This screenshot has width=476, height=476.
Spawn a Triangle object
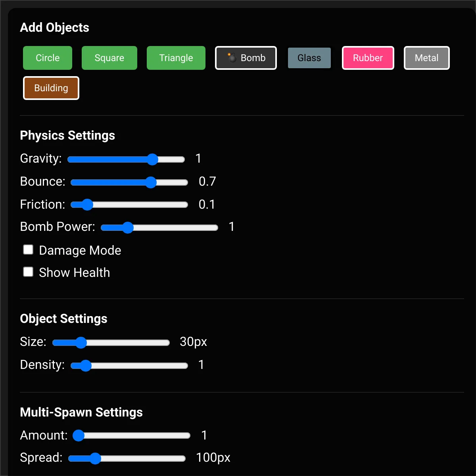[176, 58]
